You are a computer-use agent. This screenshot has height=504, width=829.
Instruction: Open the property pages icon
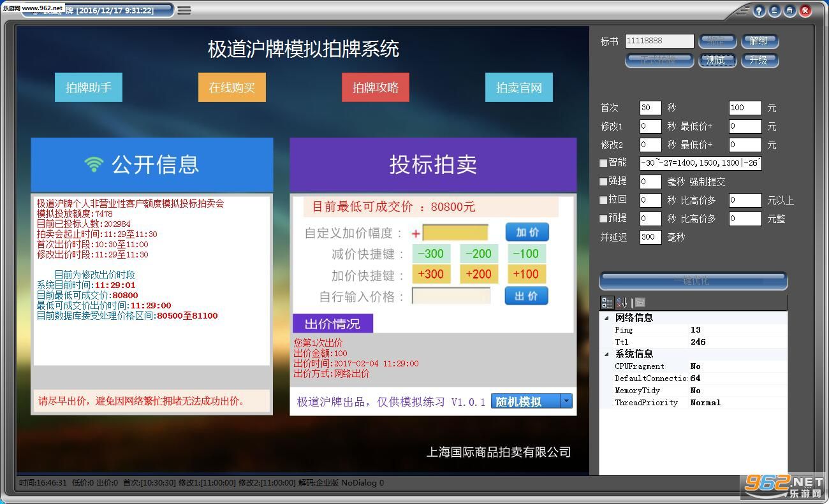[x=640, y=303]
